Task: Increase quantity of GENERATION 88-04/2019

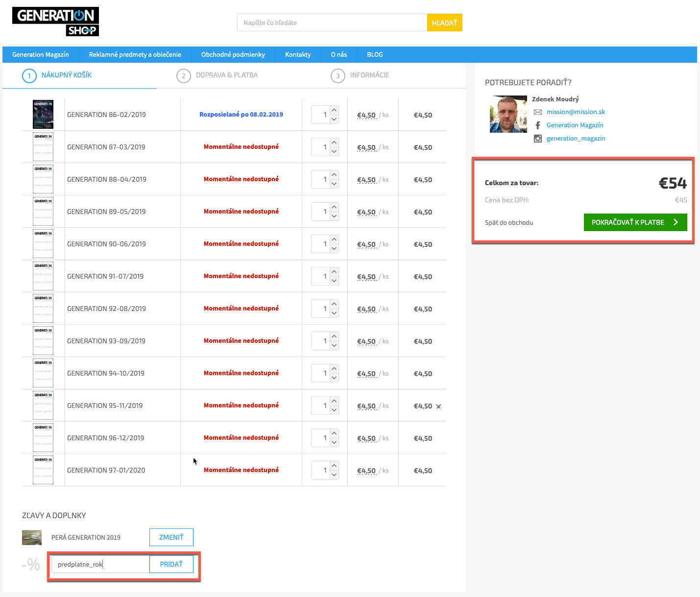Action: pyautogui.click(x=334, y=175)
